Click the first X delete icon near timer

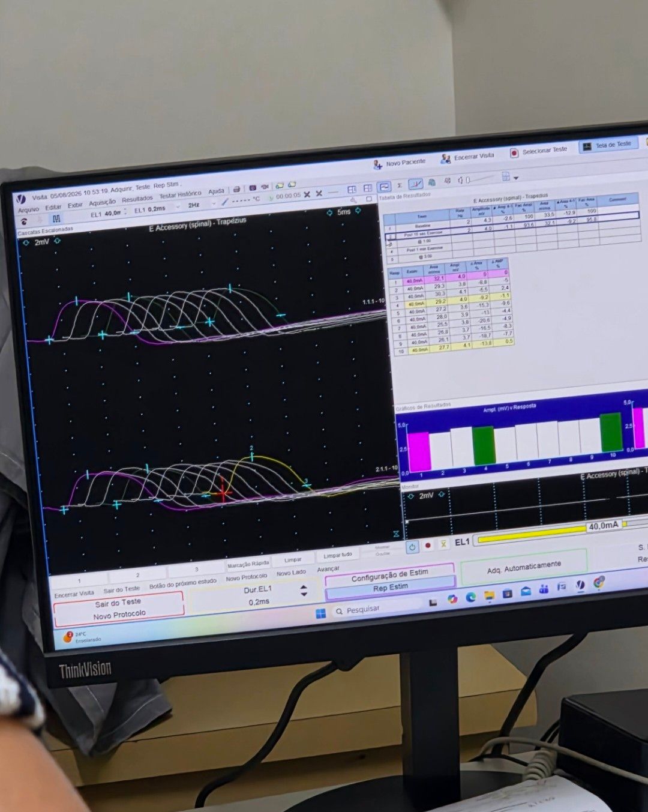(307, 194)
